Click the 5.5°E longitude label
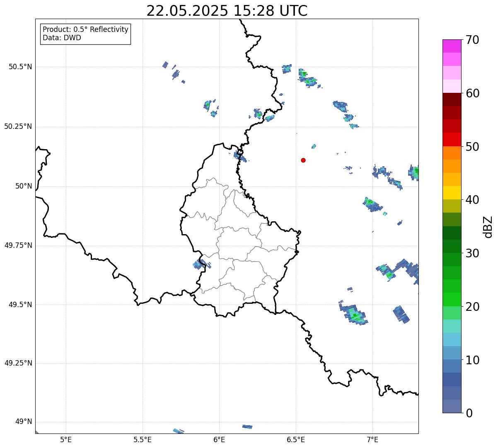The width and height of the screenshot is (498, 448). pos(143,440)
